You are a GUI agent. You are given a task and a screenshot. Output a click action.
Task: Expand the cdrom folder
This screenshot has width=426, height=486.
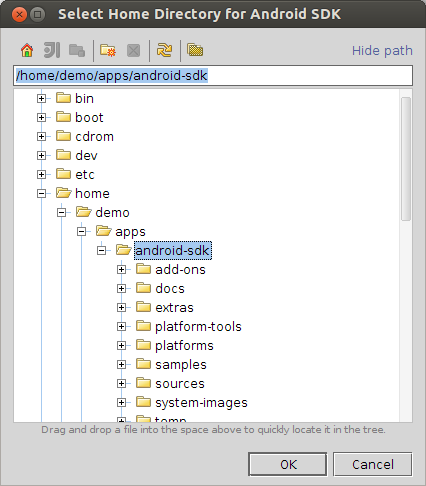41,136
